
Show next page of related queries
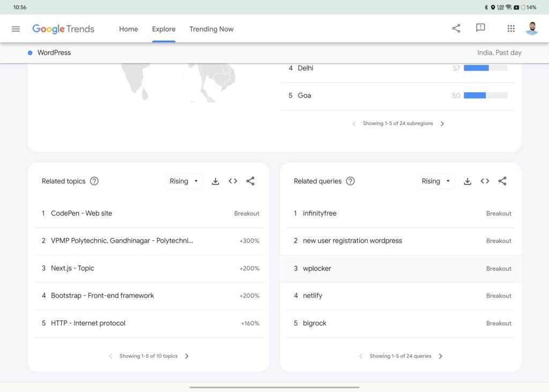[441, 356]
